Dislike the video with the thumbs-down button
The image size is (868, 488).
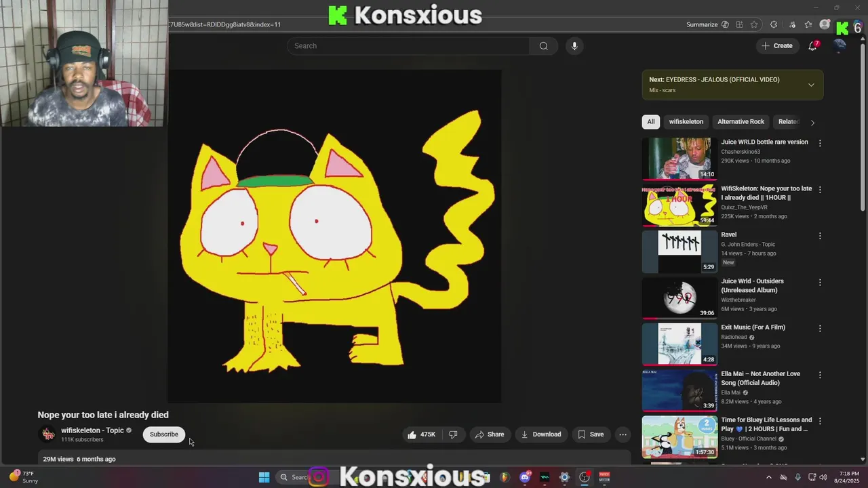point(453,434)
